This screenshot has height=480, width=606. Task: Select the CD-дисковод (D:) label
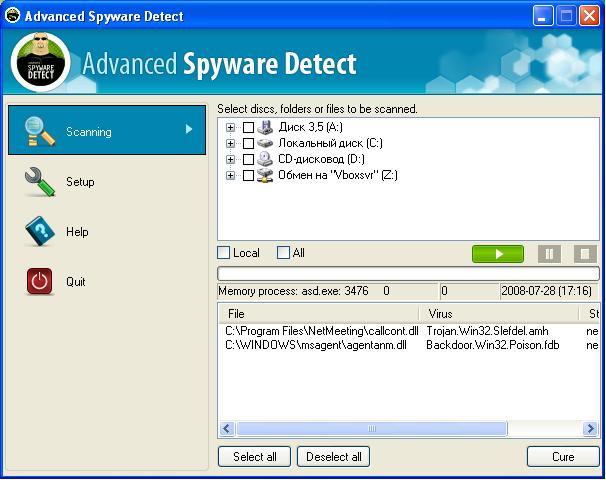[321, 159]
